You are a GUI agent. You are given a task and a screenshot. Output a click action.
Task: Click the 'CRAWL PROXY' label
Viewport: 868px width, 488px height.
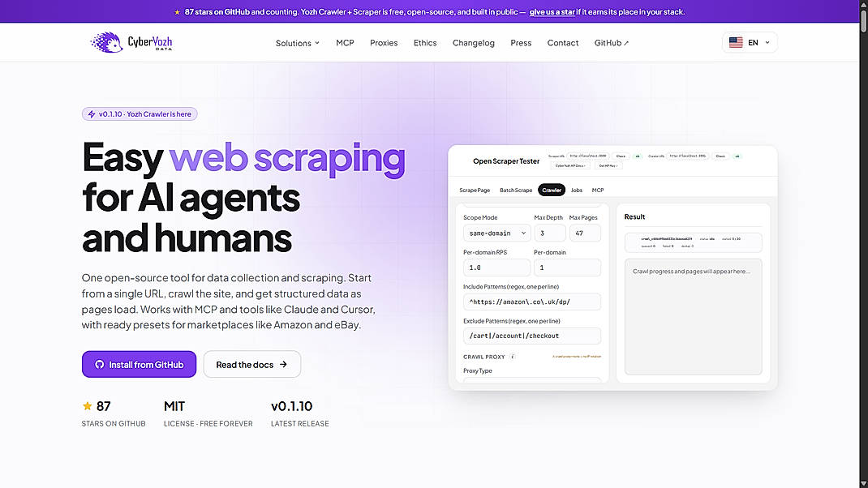click(483, 357)
